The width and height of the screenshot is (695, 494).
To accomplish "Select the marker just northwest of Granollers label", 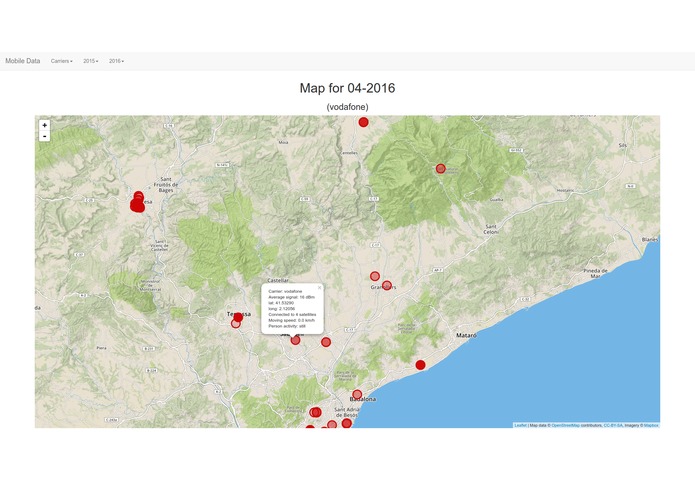I will (x=375, y=276).
